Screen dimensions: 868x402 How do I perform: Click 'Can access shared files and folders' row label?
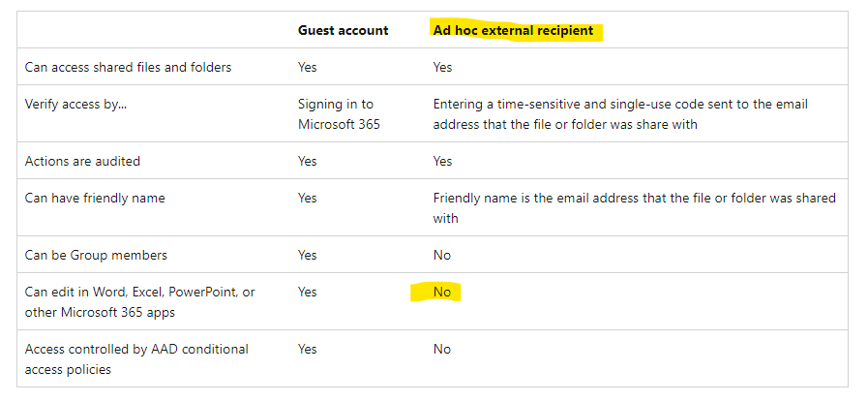point(128,68)
